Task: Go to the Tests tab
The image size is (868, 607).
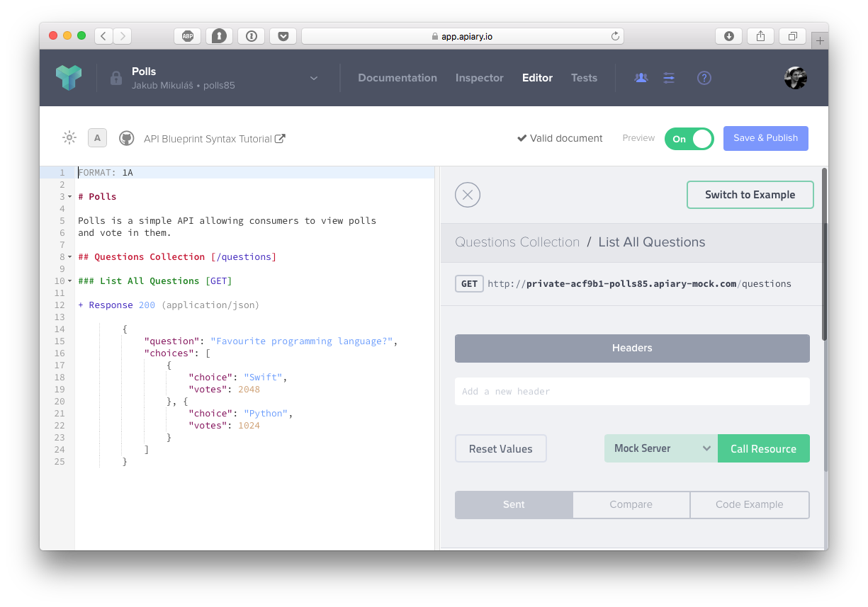Action: pyautogui.click(x=584, y=78)
